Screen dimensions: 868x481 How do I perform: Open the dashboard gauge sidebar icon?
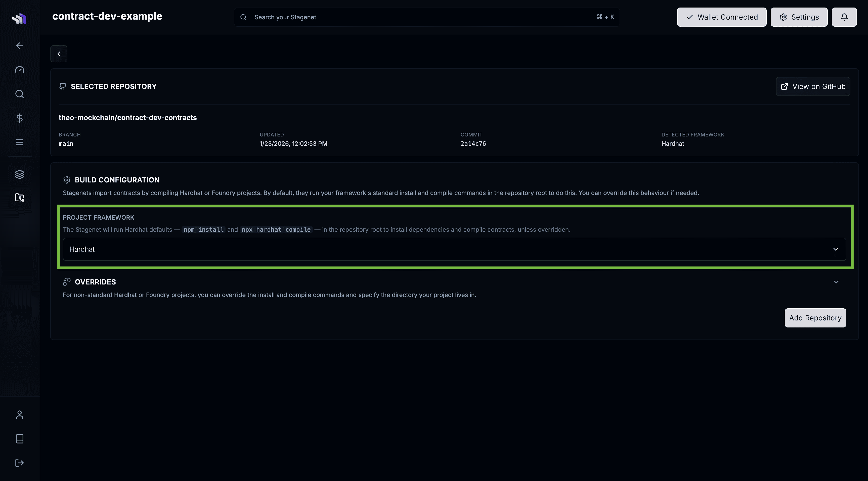[20, 70]
